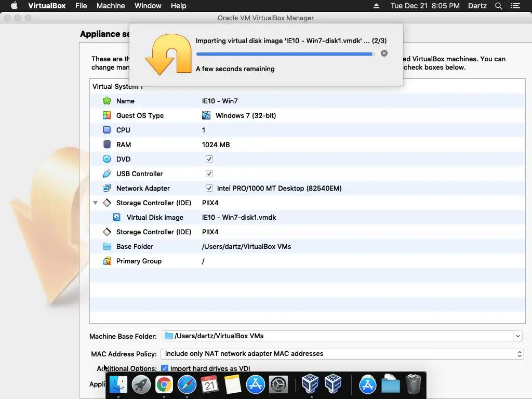The width and height of the screenshot is (532, 399).
Task: Open the MAC Address Policy dropdown
Action: (342, 354)
